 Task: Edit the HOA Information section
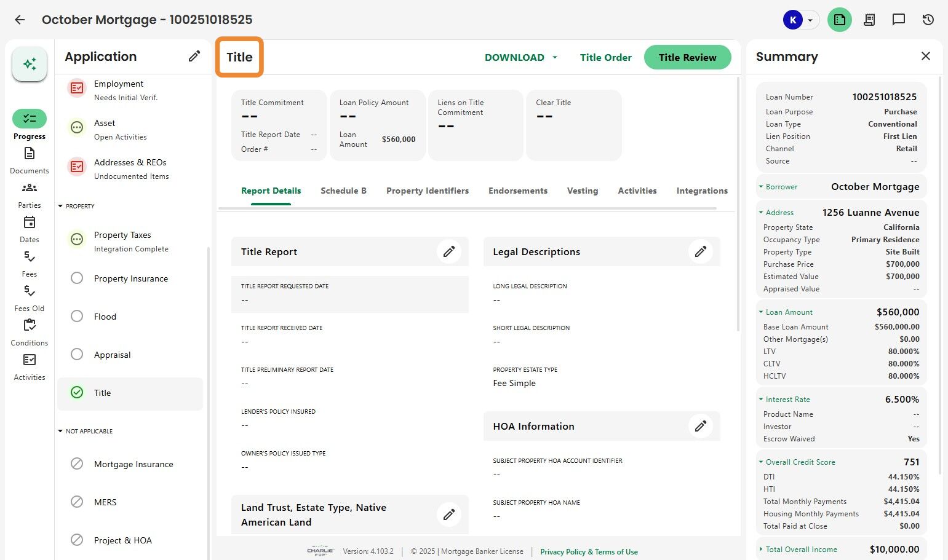click(x=700, y=426)
